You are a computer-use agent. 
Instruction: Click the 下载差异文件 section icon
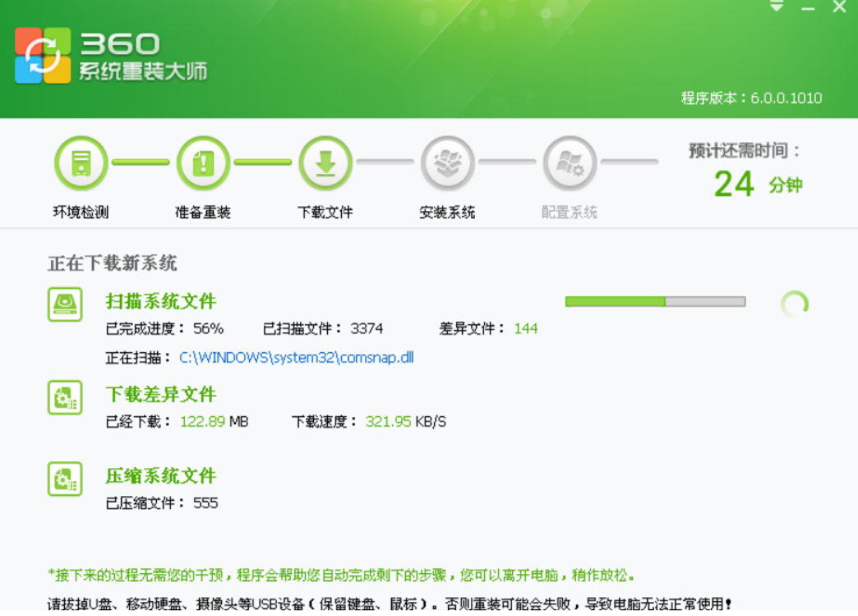click(65, 398)
